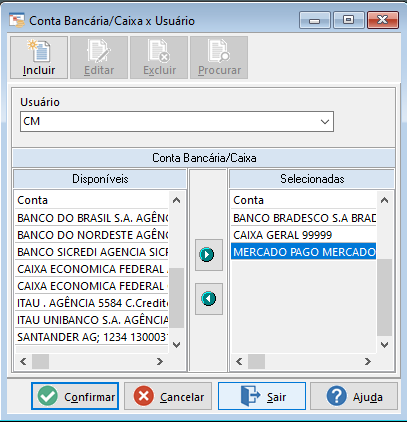Close the Conta Bancária/Caixa x Usuário window
Screen dimensions: 407x422
tap(383, 20)
